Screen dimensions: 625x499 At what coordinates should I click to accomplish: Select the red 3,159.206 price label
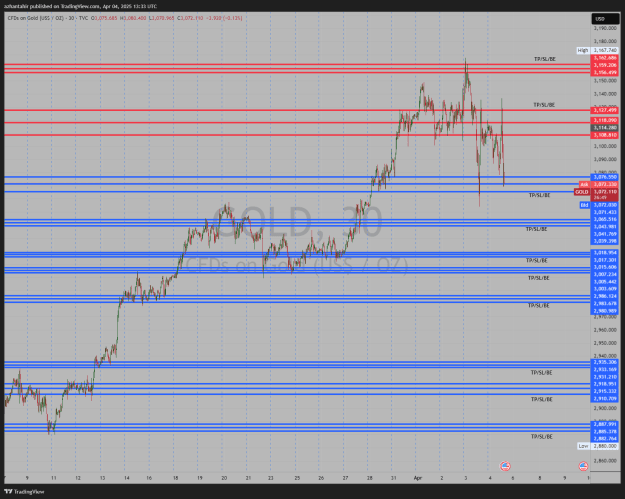tap(605, 65)
